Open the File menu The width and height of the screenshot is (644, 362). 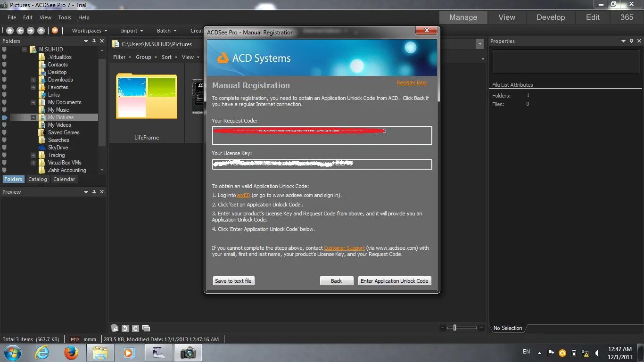[12, 17]
